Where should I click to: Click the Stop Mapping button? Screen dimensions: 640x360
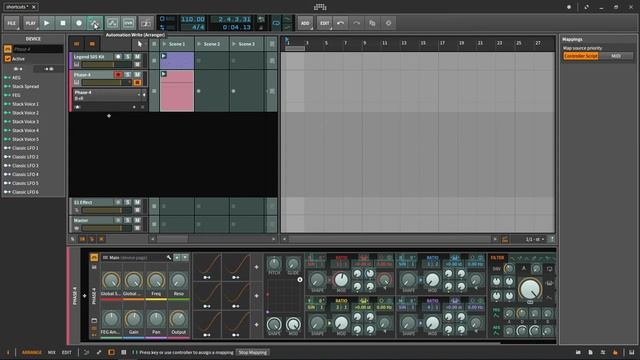coord(253,352)
